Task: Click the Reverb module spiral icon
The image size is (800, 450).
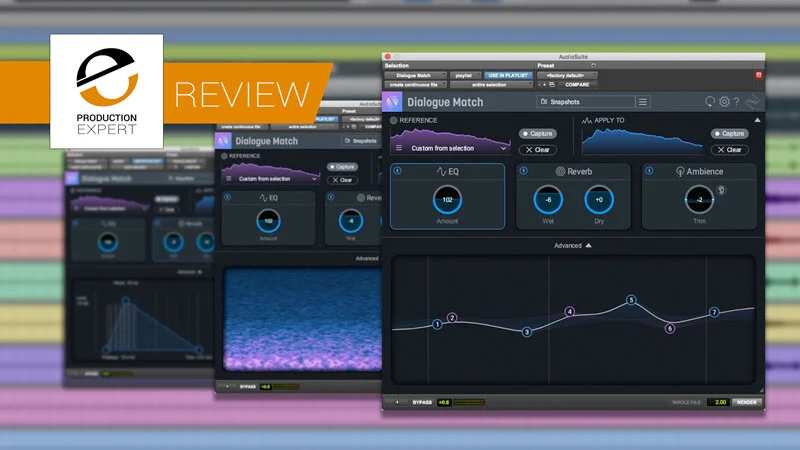Action: 560,171
